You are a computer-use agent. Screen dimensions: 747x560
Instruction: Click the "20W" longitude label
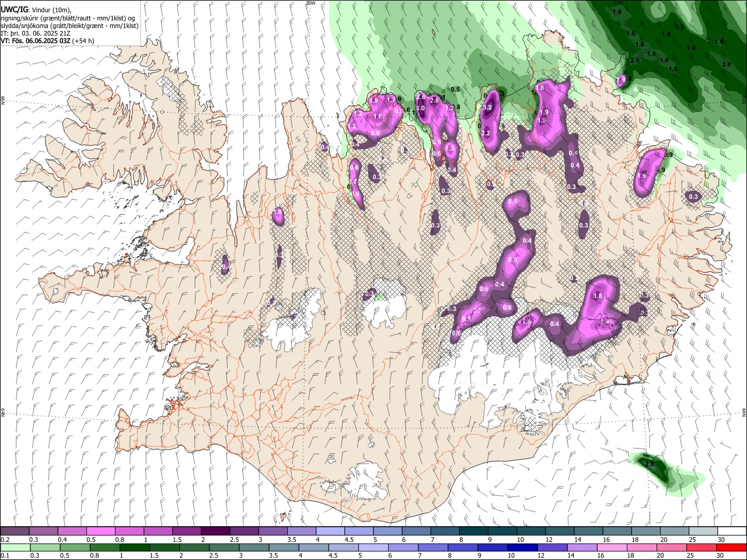click(x=310, y=3)
